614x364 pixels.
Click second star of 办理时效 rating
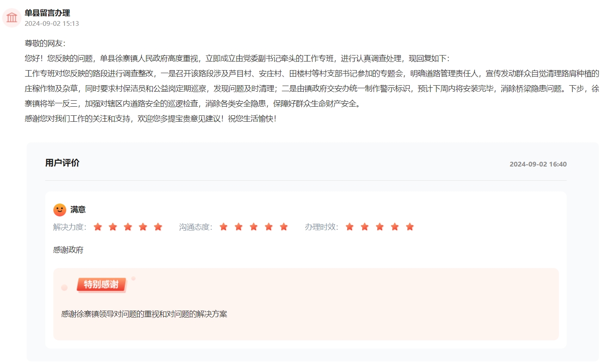[364, 227]
